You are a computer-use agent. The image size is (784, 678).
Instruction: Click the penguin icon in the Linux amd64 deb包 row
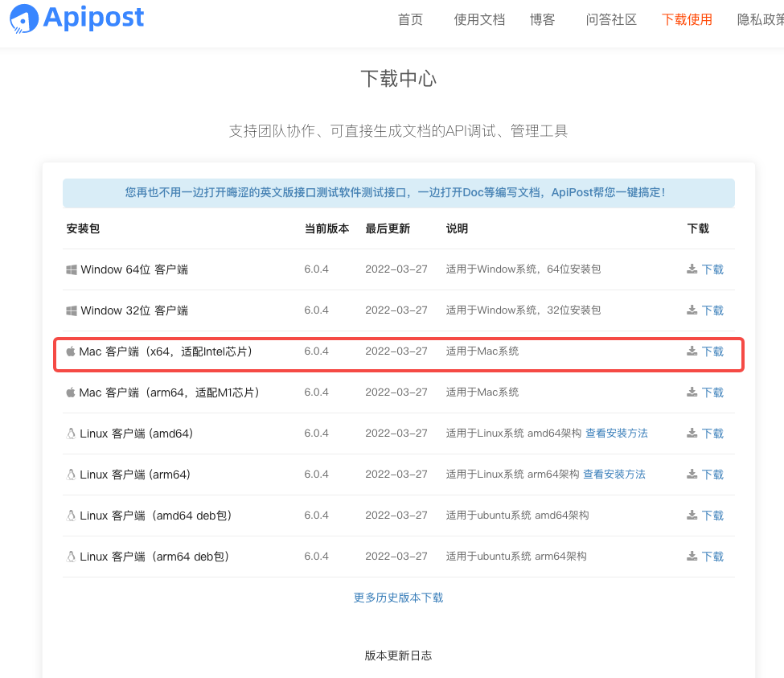point(71,516)
